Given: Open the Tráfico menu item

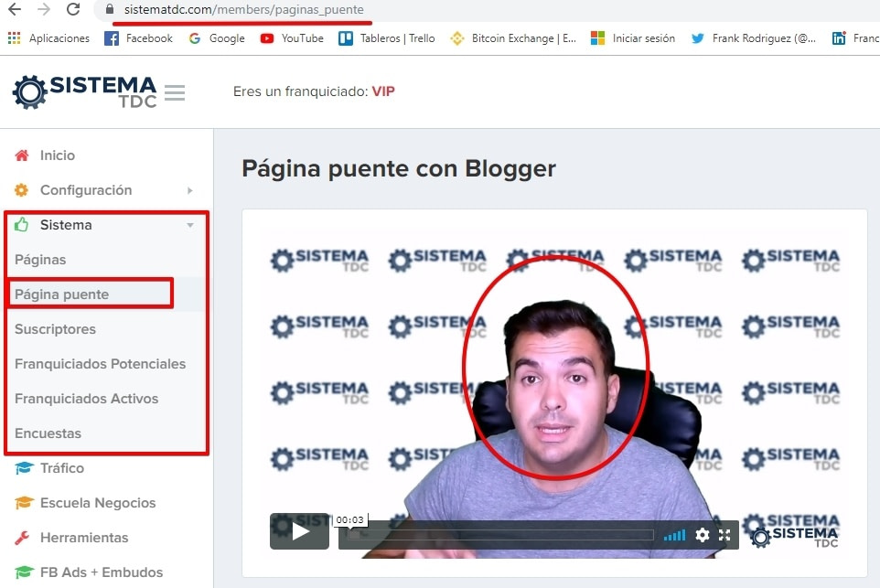Looking at the screenshot, I should pyautogui.click(x=61, y=468).
